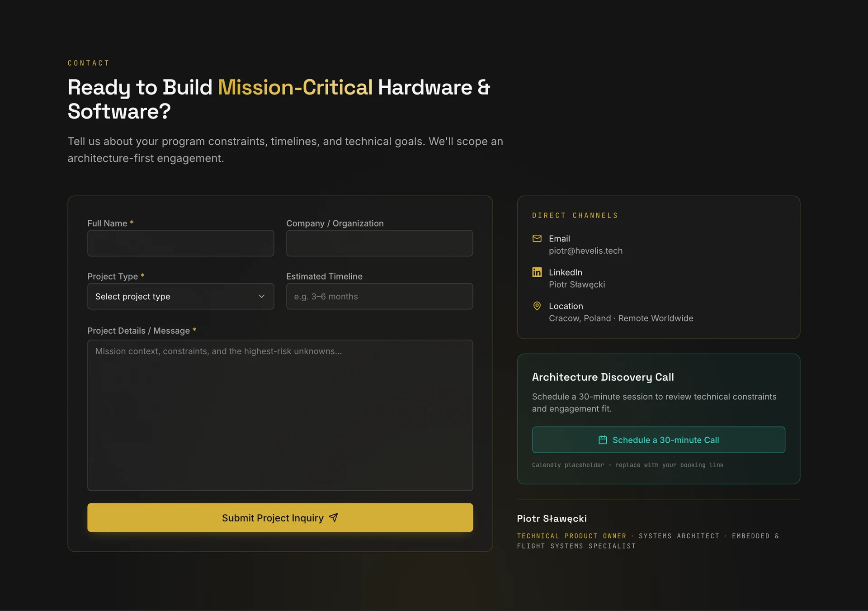The height and width of the screenshot is (611, 868).
Task: Click the Project Details message textarea
Action: pos(280,415)
